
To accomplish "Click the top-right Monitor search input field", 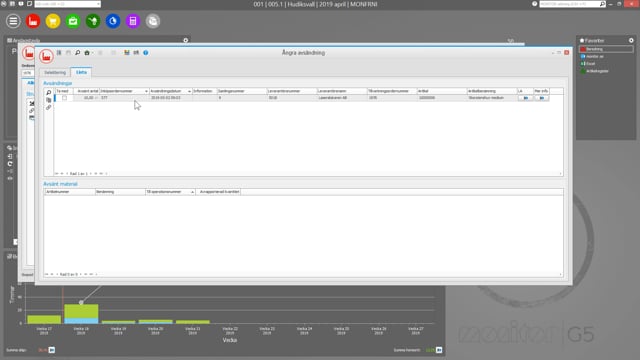I will (x=569, y=4).
